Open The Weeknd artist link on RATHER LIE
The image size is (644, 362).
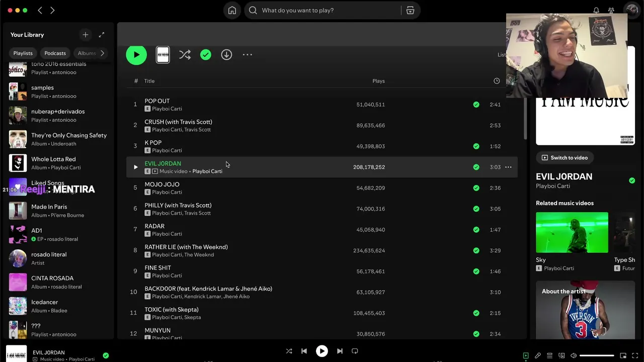[x=199, y=255]
